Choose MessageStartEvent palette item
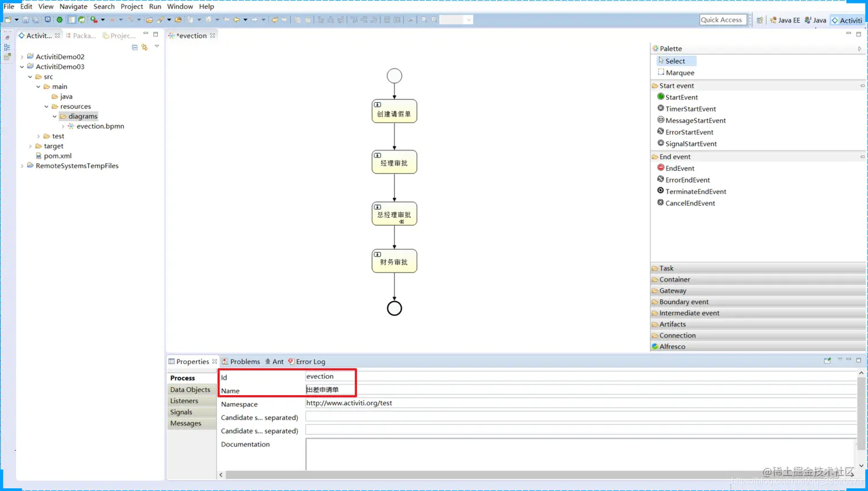Screen dimensions: 868x491 pos(691,121)
